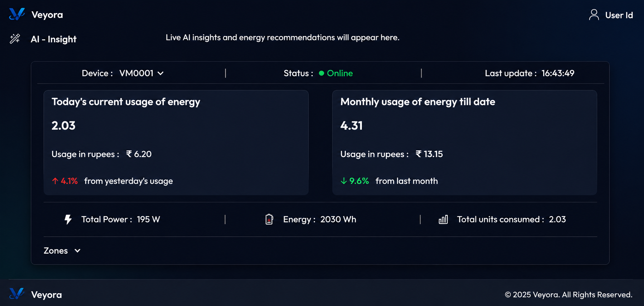Click the green down arrow beside 9.6%
Screen dimensions: 644x306
tap(343, 181)
